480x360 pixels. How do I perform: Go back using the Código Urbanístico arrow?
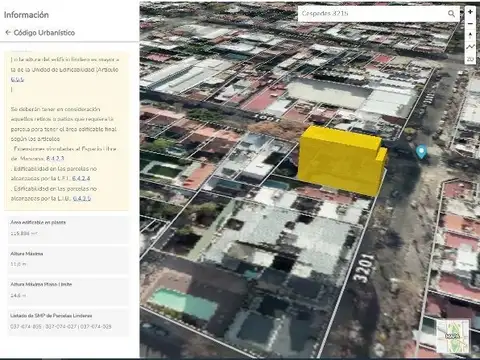[8, 32]
